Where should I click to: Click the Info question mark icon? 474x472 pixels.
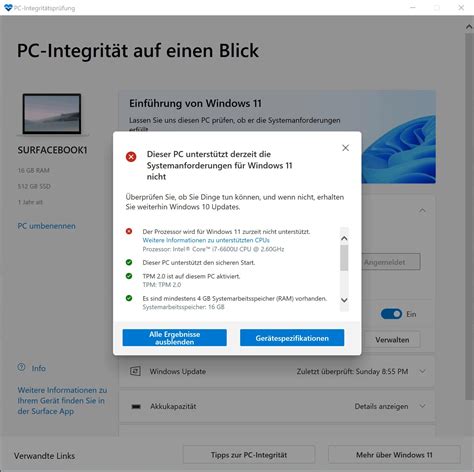pyautogui.click(x=21, y=367)
